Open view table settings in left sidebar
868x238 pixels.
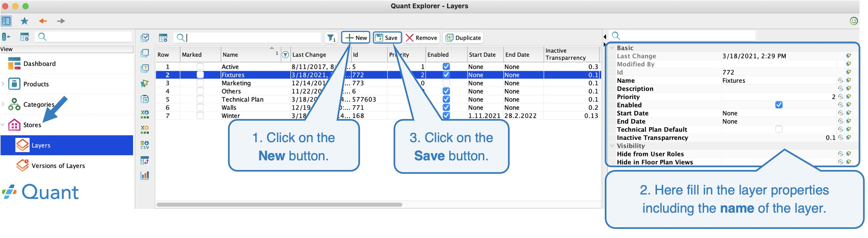click(24, 37)
